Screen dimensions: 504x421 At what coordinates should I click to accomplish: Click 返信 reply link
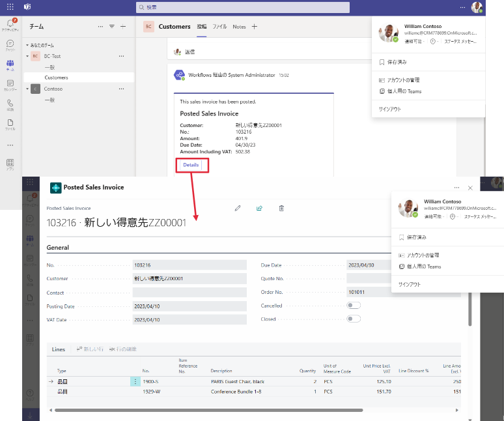click(189, 51)
